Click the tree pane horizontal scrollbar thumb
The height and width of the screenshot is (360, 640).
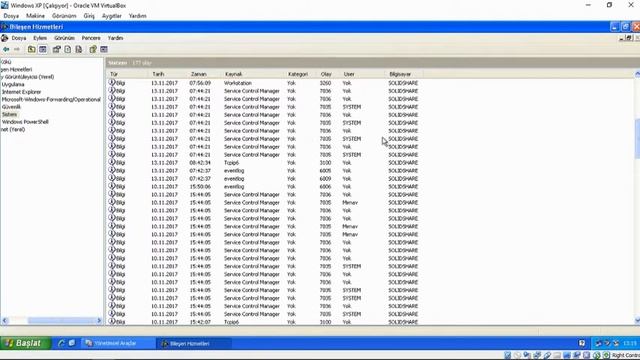tap(61, 321)
